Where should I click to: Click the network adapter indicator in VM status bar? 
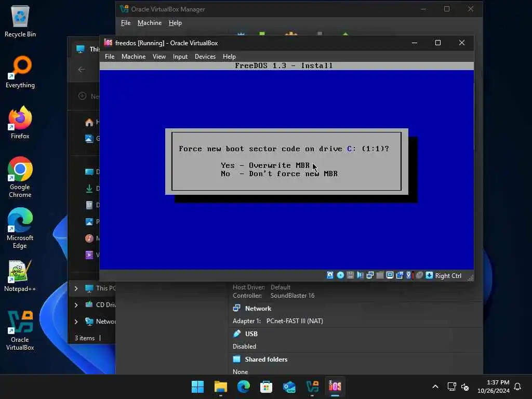pyautogui.click(x=370, y=275)
